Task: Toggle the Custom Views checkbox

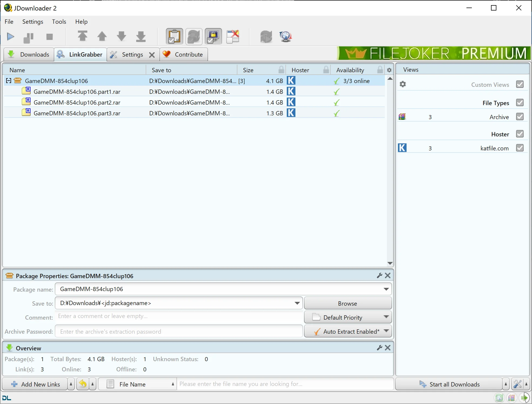Action: pos(520,84)
